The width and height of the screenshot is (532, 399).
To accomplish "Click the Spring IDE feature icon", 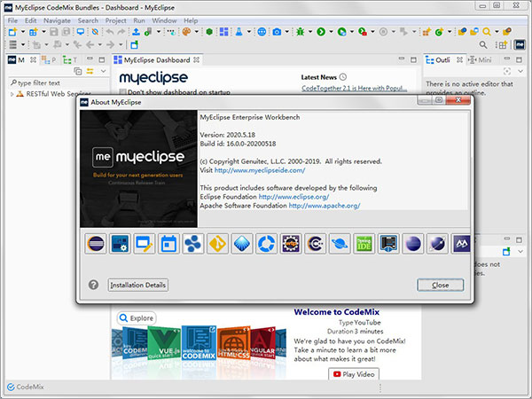I will (364, 244).
